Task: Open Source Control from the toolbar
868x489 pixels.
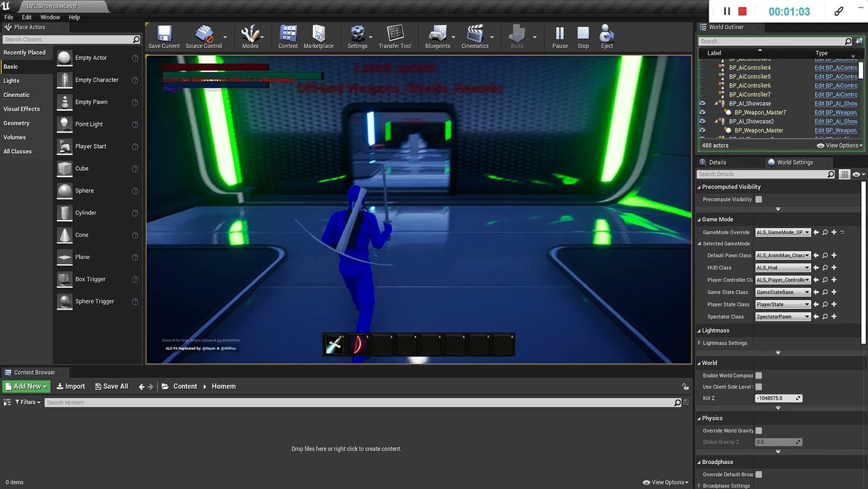Action: [x=204, y=37]
